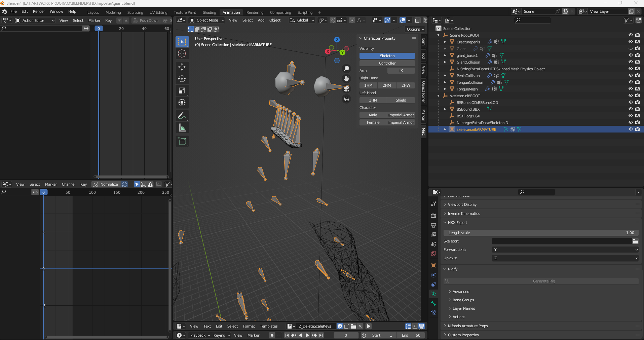Screen dimensions: 644x340
Task: Disable rendering for TongueCollision
Action: click(637, 82)
